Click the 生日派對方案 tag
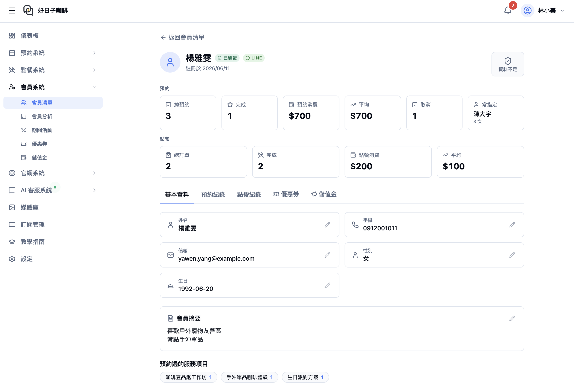This screenshot has width=574, height=392. click(x=305, y=377)
